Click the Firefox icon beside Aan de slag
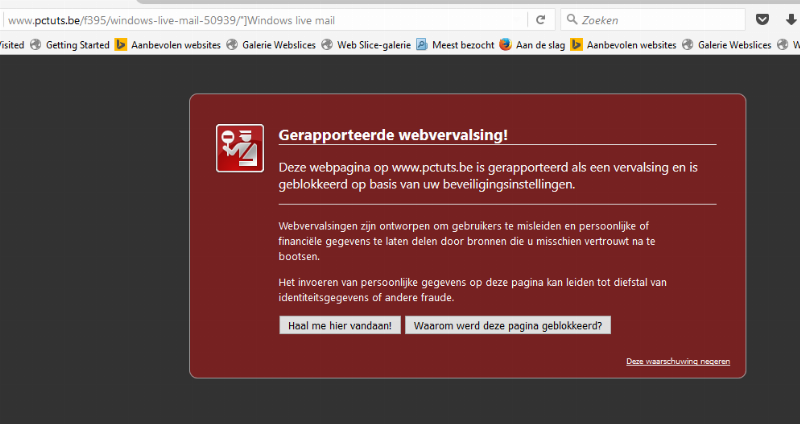This screenshot has height=424, width=800. 505,44
